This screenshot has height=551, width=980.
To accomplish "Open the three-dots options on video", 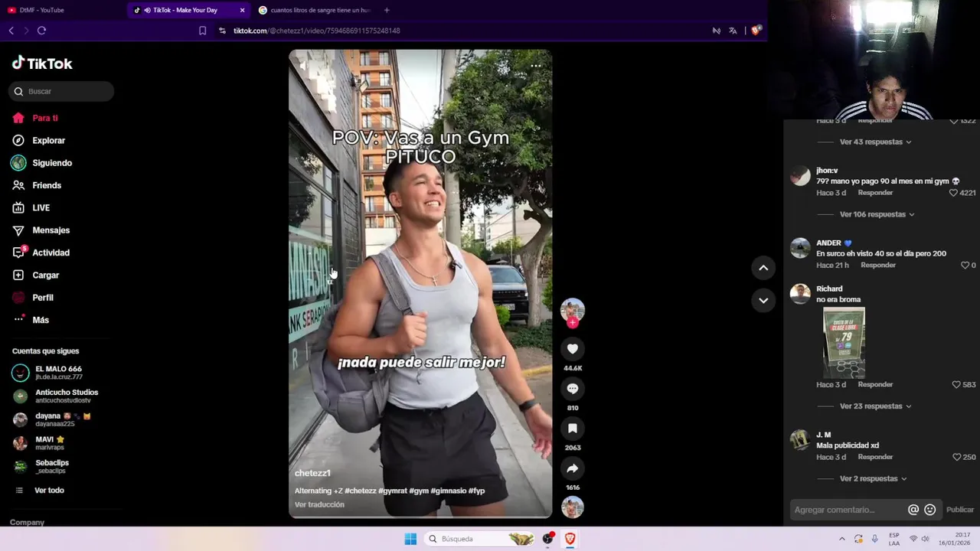I will click(x=536, y=66).
